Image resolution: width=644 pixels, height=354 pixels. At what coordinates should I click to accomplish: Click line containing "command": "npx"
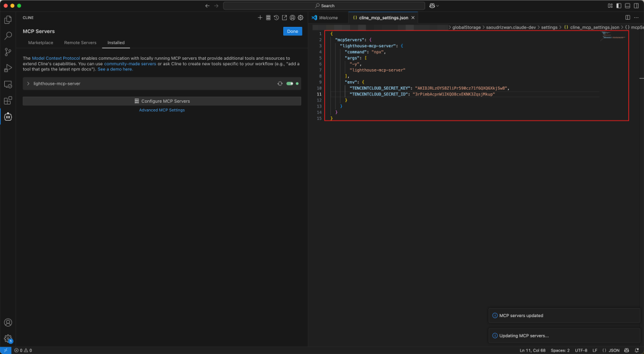(365, 52)
